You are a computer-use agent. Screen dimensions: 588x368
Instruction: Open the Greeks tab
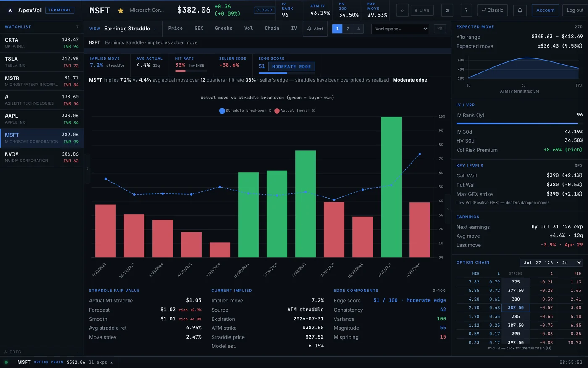click(224, 28)
